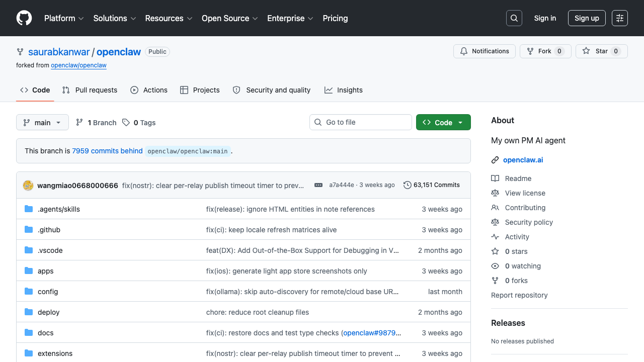Switch to the Security and quality tab
Screen dimensions: 644x362
point(272,90)
